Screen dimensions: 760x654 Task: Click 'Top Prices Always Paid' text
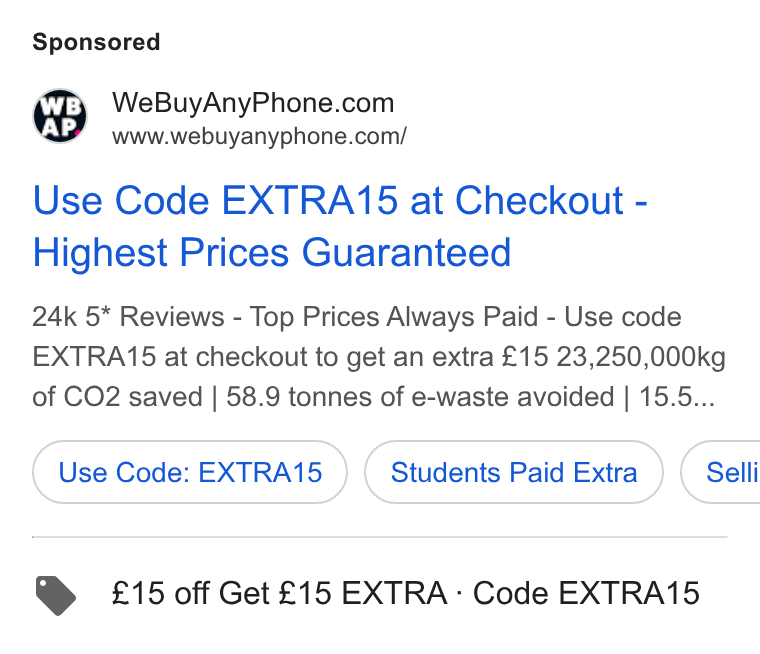394,317
